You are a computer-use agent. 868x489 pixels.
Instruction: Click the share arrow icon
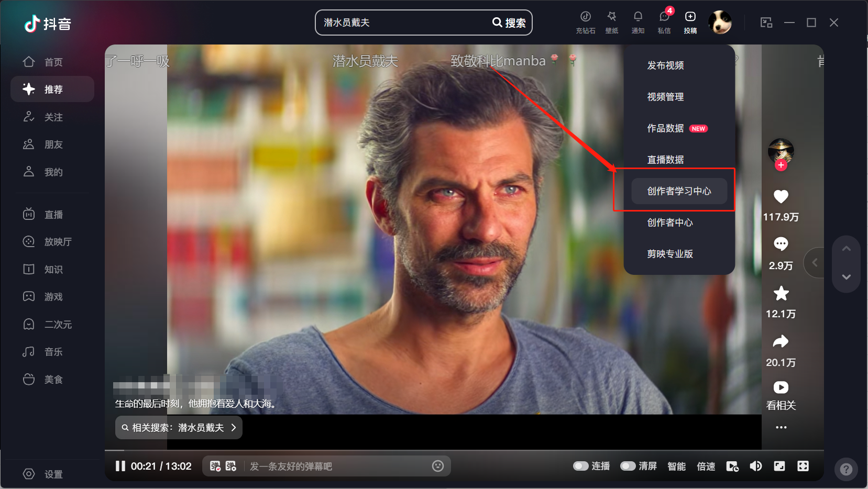click(x=781, y=342)
